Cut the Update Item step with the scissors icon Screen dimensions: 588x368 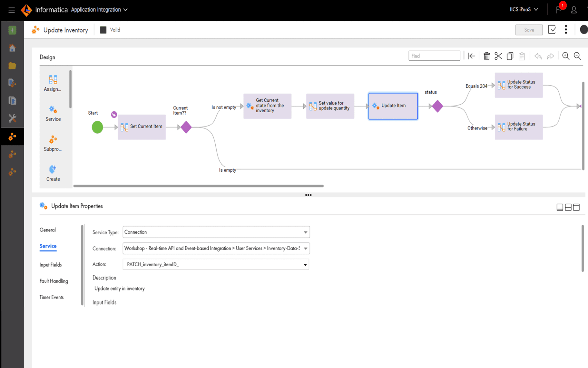(498, 56)
